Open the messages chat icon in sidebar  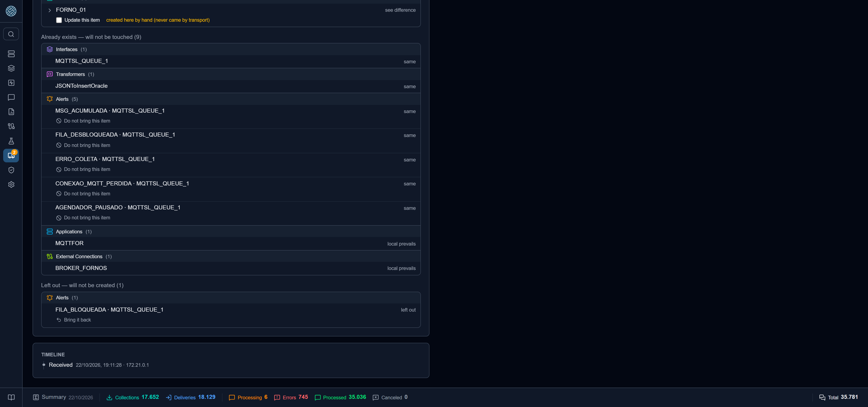pyautogui.click(x=11, y=97)
